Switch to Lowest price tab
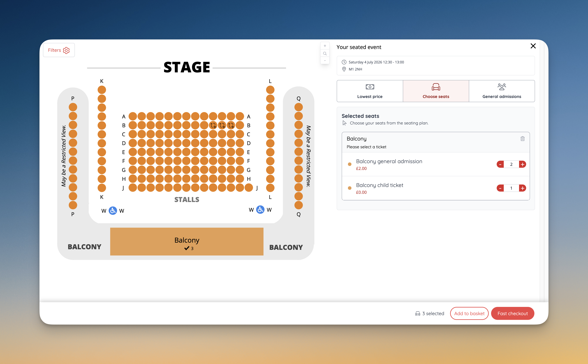This screenshot has width=588, height=364. 370,91
